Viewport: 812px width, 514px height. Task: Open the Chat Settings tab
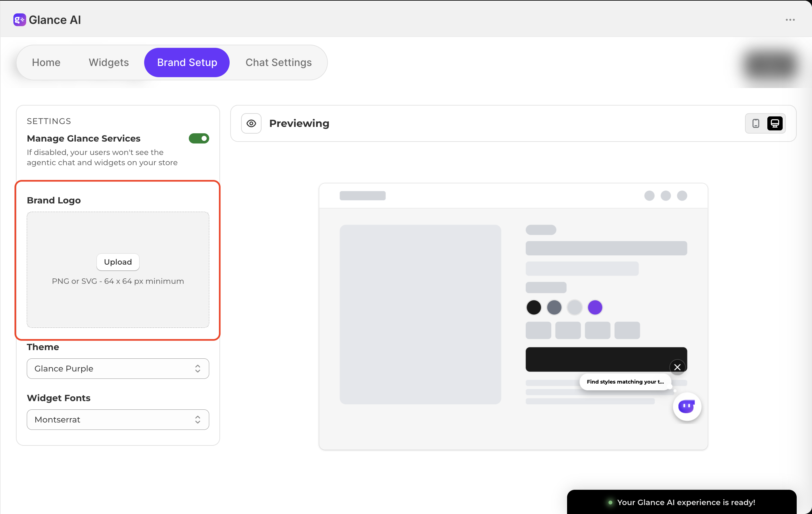click(278, 62)
